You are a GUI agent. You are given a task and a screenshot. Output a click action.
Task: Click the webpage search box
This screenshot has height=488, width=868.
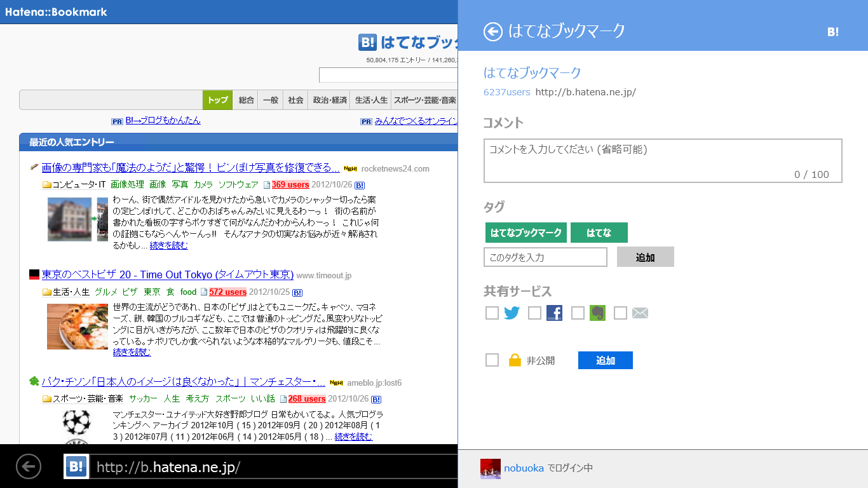pos(388,75)
